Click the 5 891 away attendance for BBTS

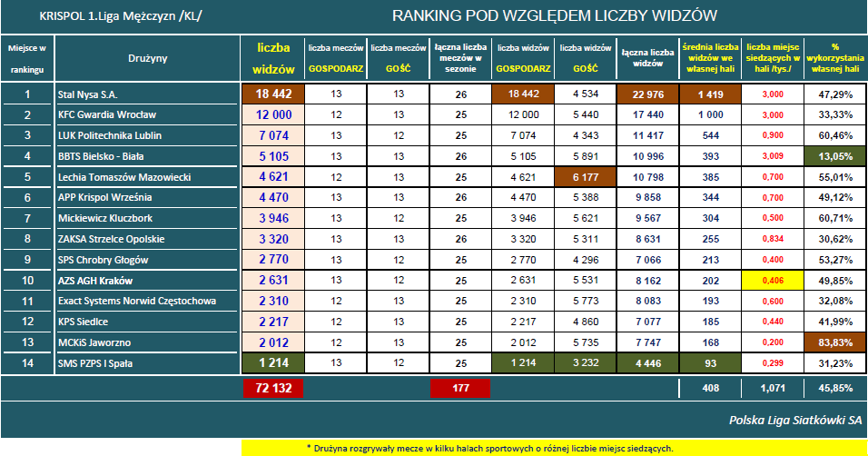click(x=586, y=156)
